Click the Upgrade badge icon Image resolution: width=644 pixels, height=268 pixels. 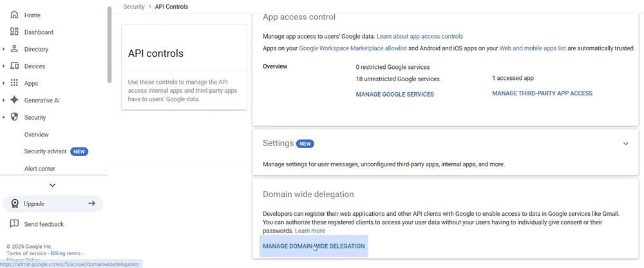pyautogui.click(x=15, y=204)
